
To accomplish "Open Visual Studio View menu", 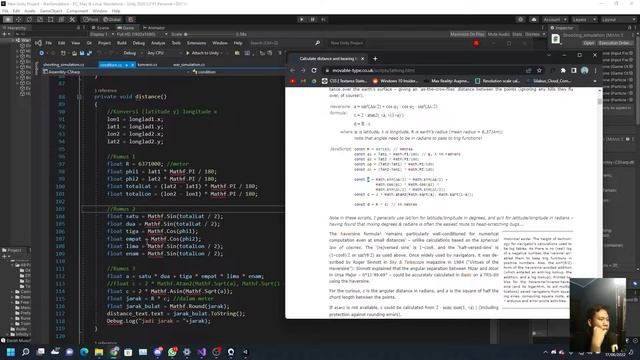I will (x=76, y=43).
